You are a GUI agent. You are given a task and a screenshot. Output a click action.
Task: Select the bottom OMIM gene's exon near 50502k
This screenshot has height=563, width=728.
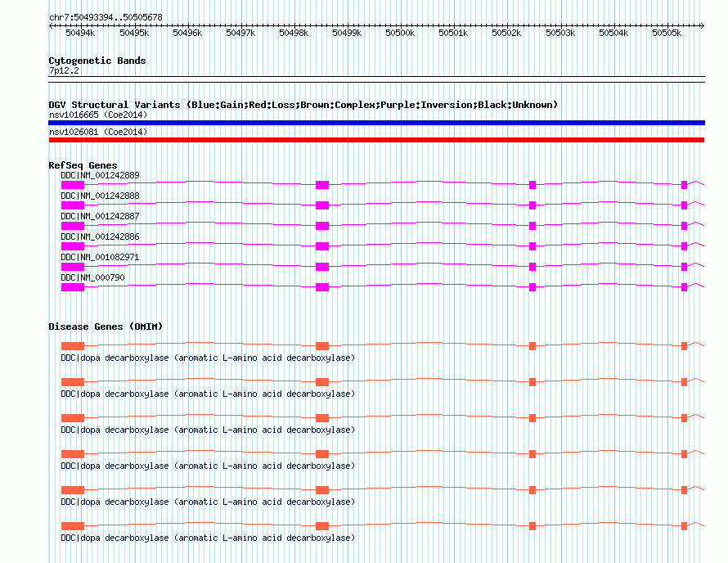tap(533, 526)
